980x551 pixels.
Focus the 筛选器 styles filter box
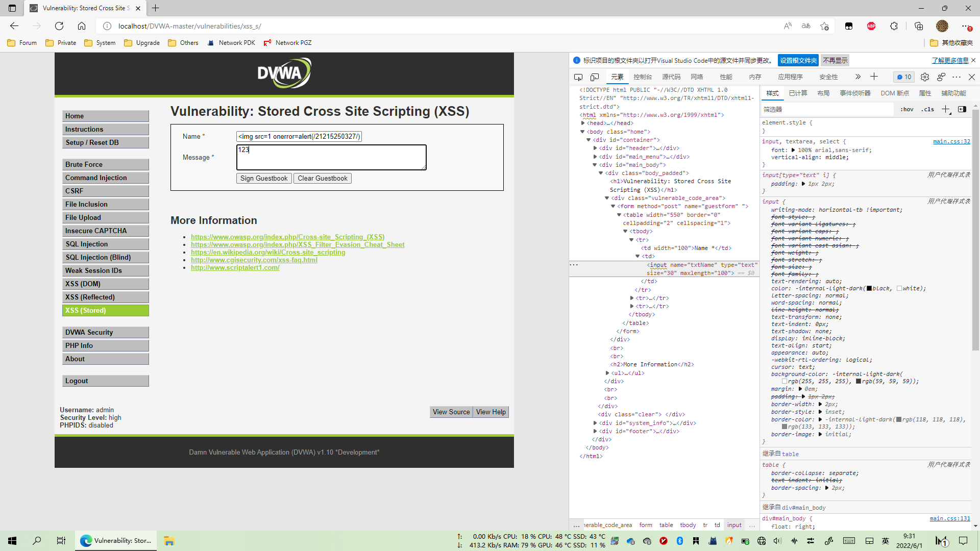[827, 109]
